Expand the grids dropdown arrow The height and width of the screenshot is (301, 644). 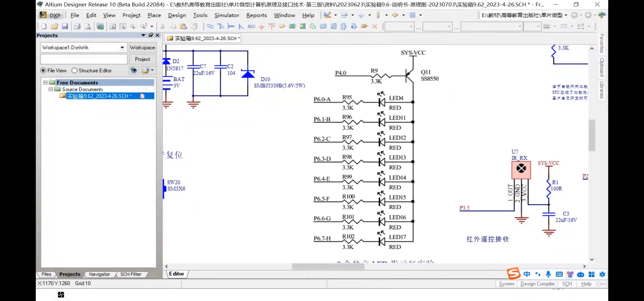pyautogui.click(x=420, y=15)
